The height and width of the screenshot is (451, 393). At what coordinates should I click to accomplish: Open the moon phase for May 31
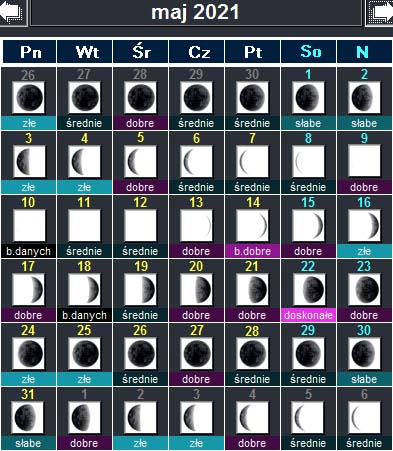pyautogui.click(x=27, y=417)
